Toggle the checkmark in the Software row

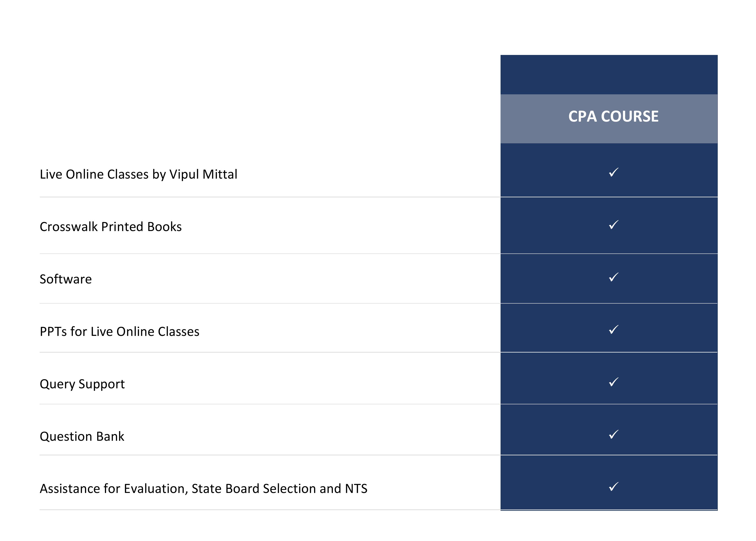tap(613, 277)
